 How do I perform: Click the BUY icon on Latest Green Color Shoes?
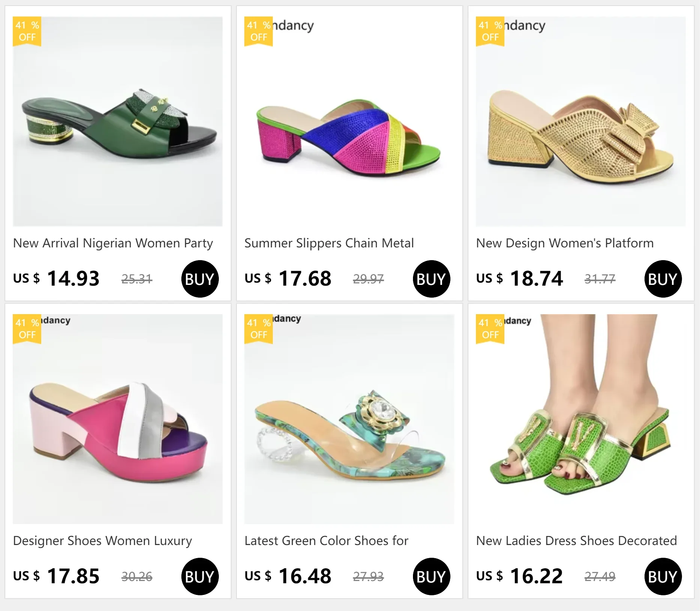(431, 577)
